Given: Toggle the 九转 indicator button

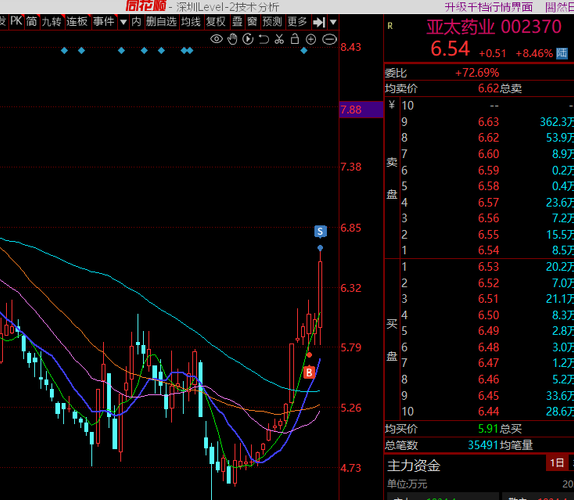Looking at the screenshot, I should (52, 22).
